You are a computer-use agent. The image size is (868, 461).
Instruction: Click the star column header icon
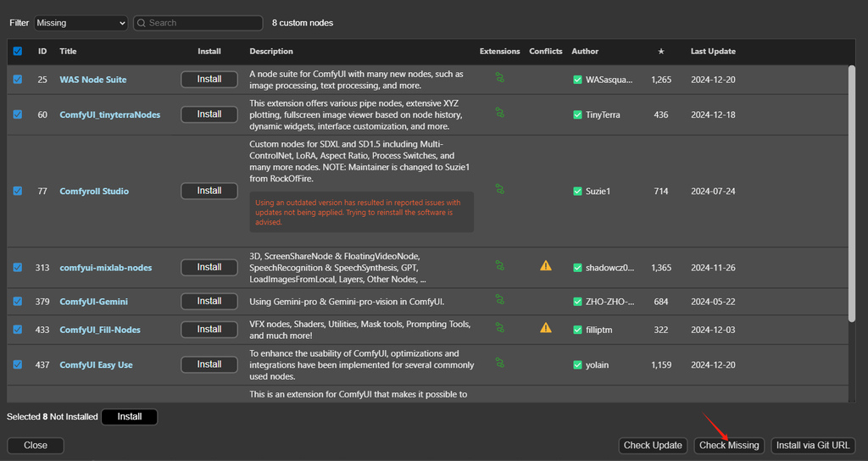(661, 52)
